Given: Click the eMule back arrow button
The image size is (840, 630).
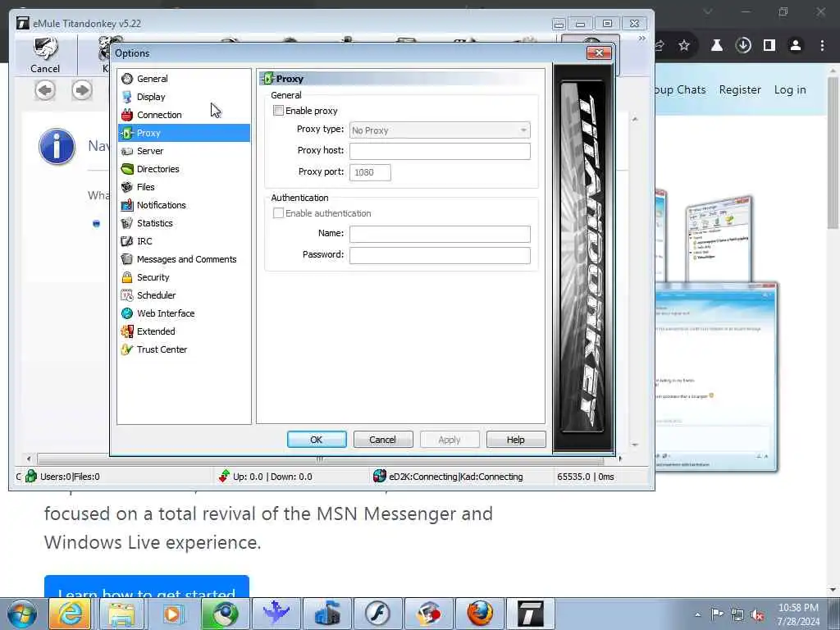Looking at the screenshot, I should tap(45, 90).
